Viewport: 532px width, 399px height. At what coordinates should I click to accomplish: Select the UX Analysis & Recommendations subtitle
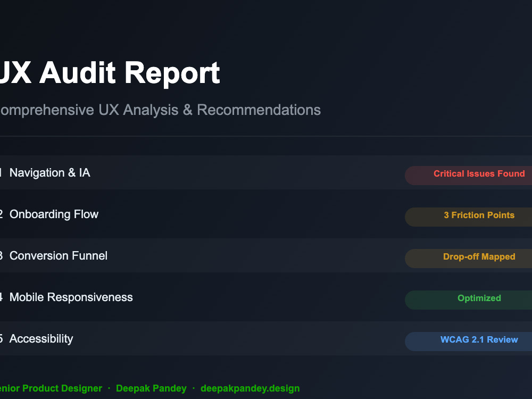pos(160,110)
